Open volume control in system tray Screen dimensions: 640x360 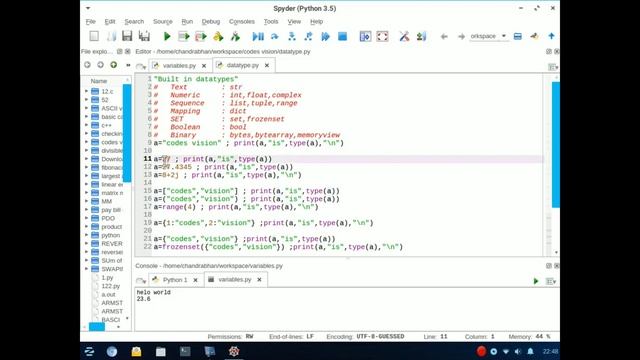pyautogui.click(x=518, y=351)
